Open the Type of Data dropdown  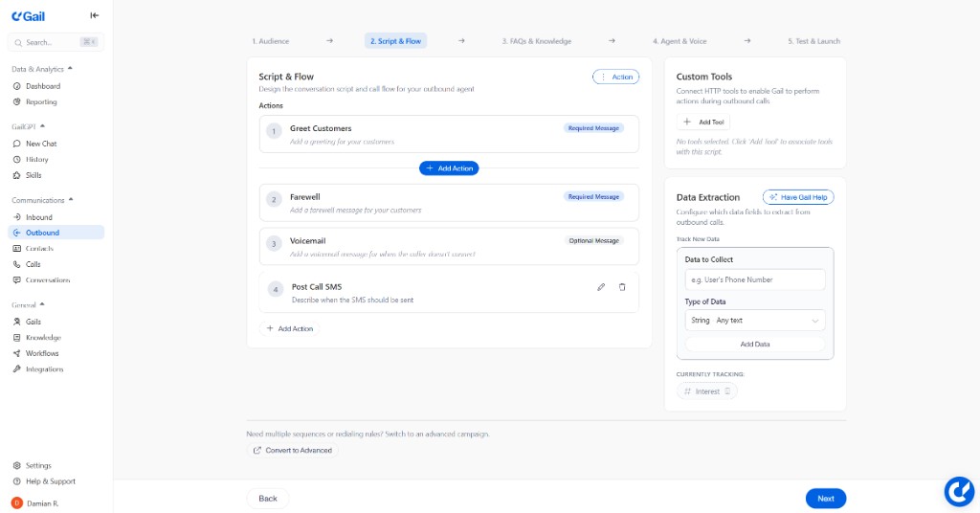coord(755,321)
